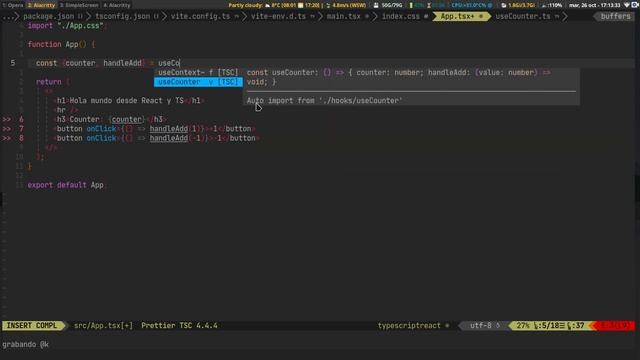
Task: Select the active App.tsx+ buffer tab
Action: tap(461, 16)
